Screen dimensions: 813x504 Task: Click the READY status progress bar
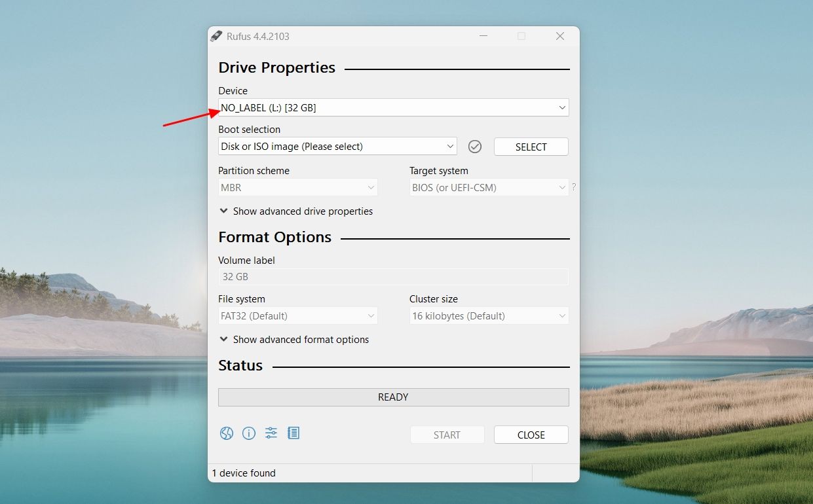click(x=393, y=397)
